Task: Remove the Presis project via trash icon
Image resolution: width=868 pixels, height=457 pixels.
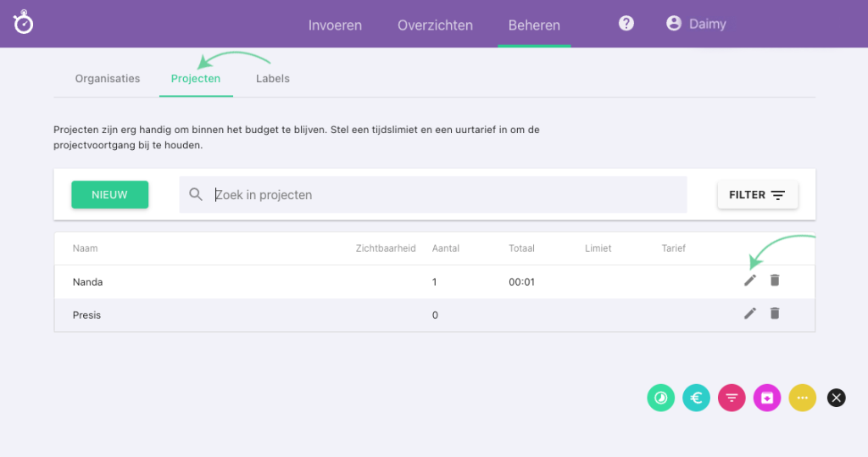Action: click(775, 314)
